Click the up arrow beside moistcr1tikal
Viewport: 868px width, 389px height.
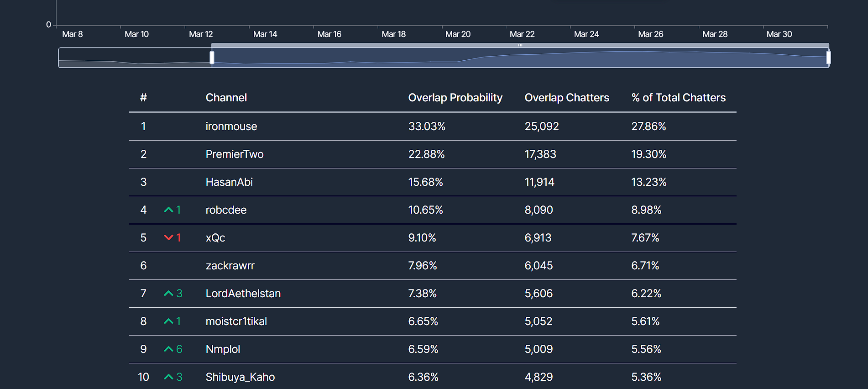[x=168, y=321]
